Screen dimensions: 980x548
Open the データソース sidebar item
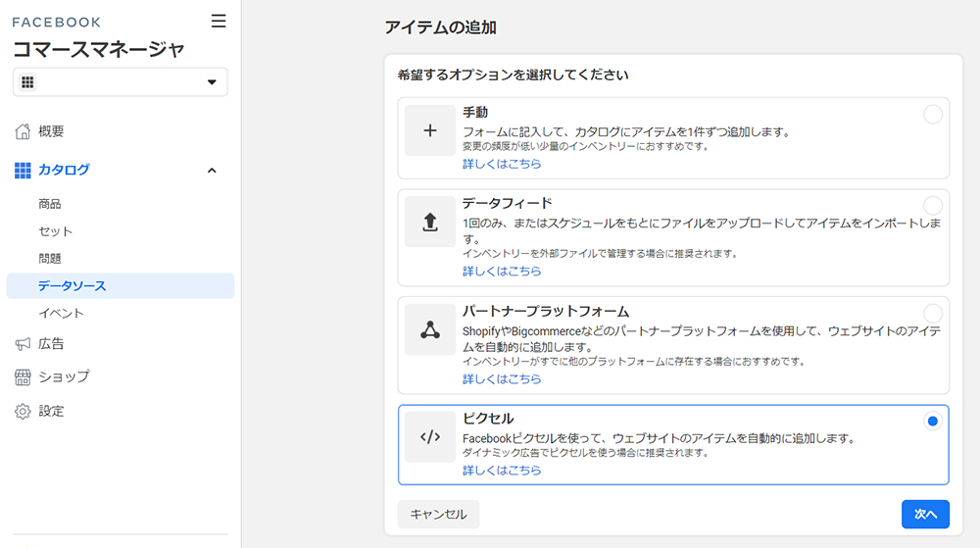[x=120, y=285]
